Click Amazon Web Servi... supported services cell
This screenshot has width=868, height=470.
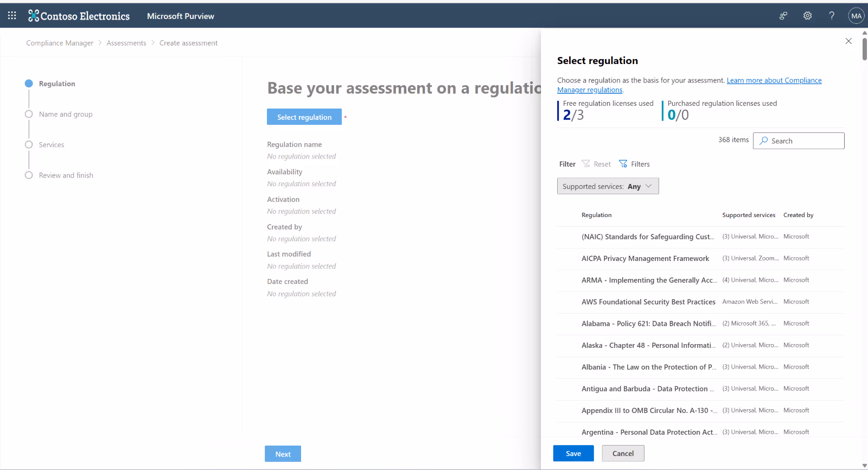750,302
